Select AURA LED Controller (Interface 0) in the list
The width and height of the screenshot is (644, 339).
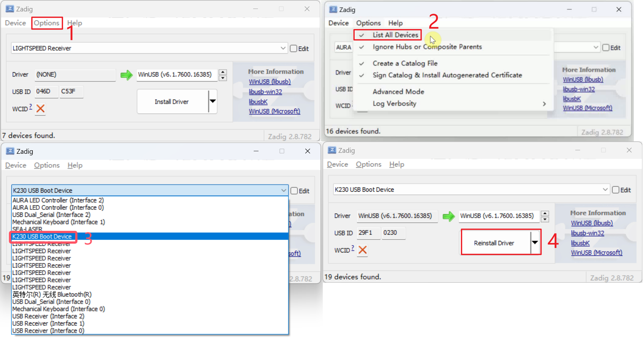(150, 208)
